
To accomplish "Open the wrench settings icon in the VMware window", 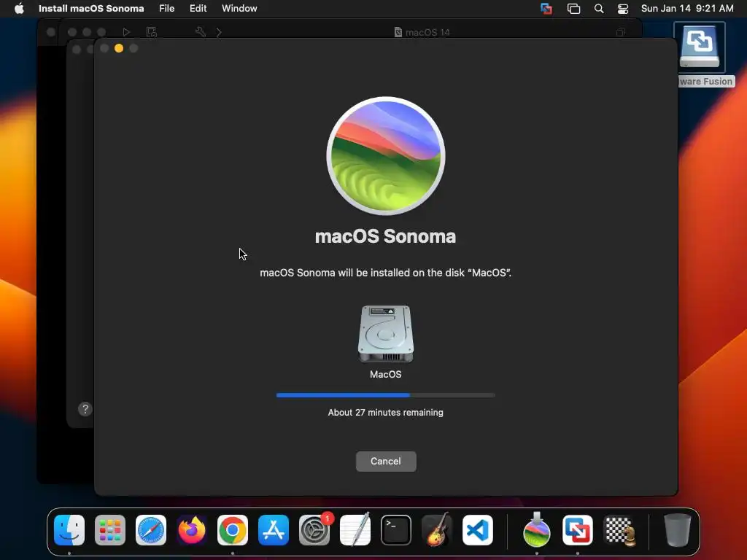I will pos(201,32).
